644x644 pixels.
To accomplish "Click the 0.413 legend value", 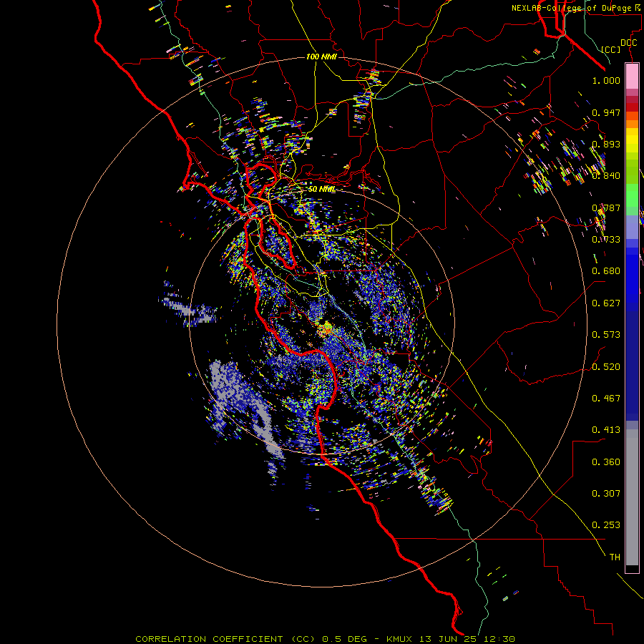I will point(606,430).
